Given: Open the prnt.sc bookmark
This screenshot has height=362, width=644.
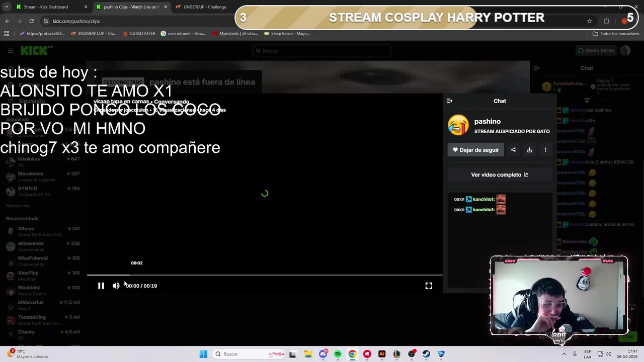Looking at the screenshot, I should click(42, 34).
